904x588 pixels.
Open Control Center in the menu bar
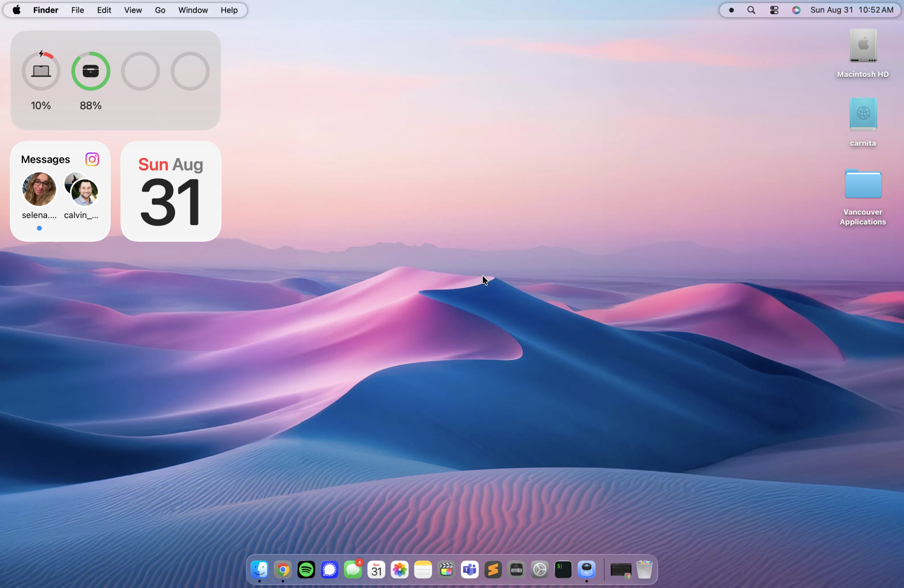click(773, 9)
